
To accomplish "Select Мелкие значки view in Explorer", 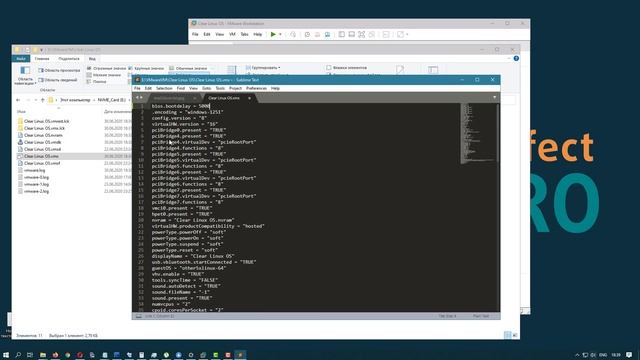I will coord(104,75).
